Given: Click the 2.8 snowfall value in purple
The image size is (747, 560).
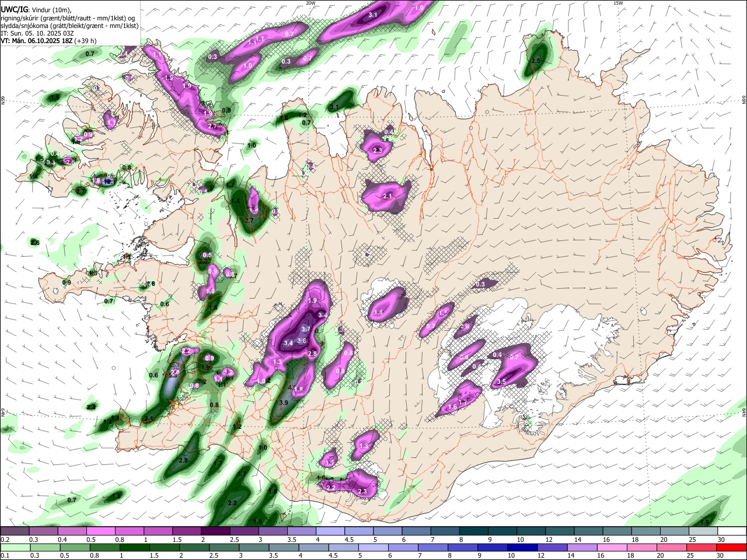Looking at the screenshot, I should click(312, 353).
